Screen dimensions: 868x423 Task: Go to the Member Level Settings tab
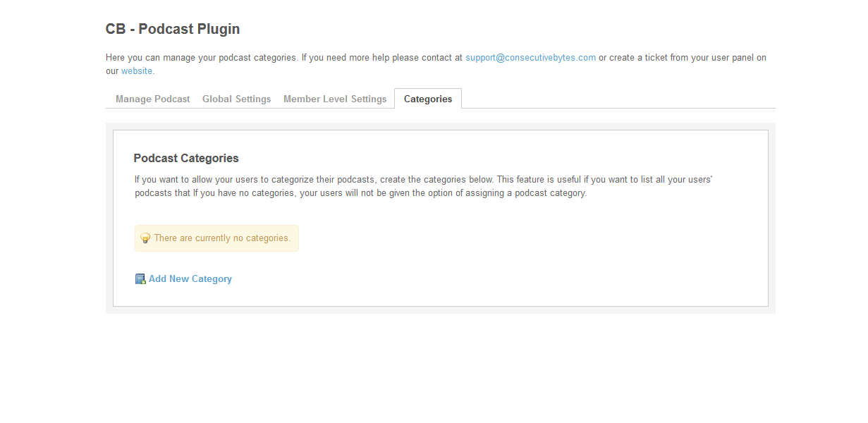pos(335,99)
